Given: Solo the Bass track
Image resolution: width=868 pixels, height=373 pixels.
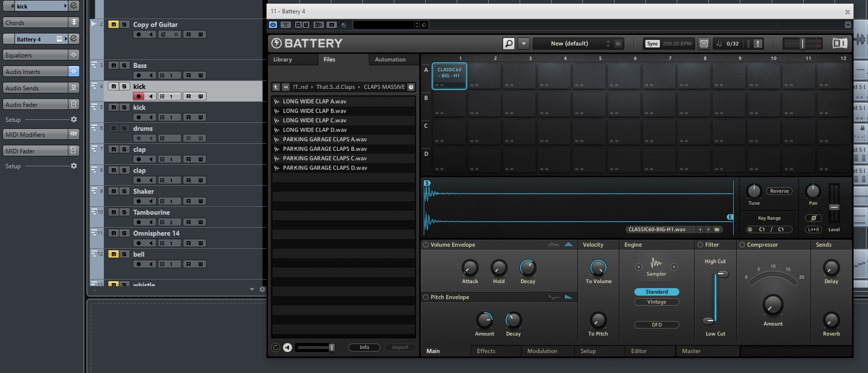Looking at the screenshot, I should (x=124, y=65).
